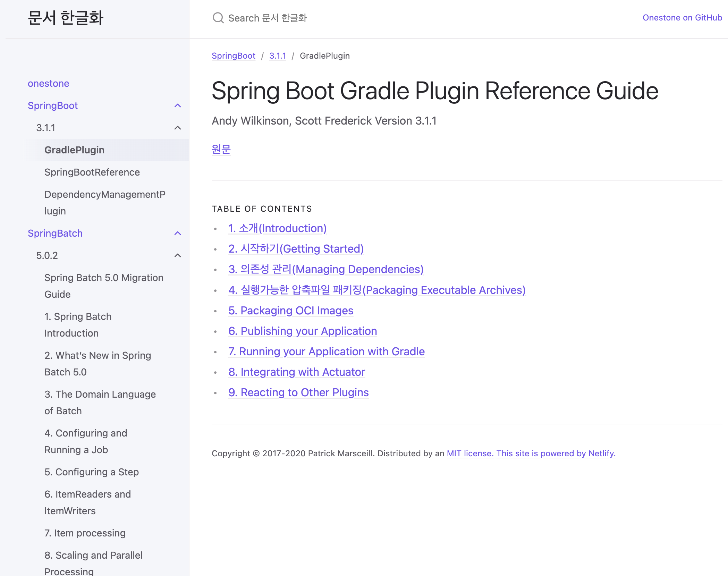Collapse the 3.1.1 version chevron
Image resolution: width=728 pixels, height=576 pixels.
click(x=178, y=128)
